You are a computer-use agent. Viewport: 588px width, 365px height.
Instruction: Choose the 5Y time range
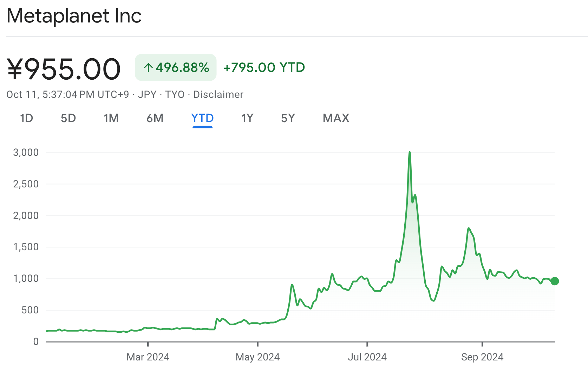point(288,118)
